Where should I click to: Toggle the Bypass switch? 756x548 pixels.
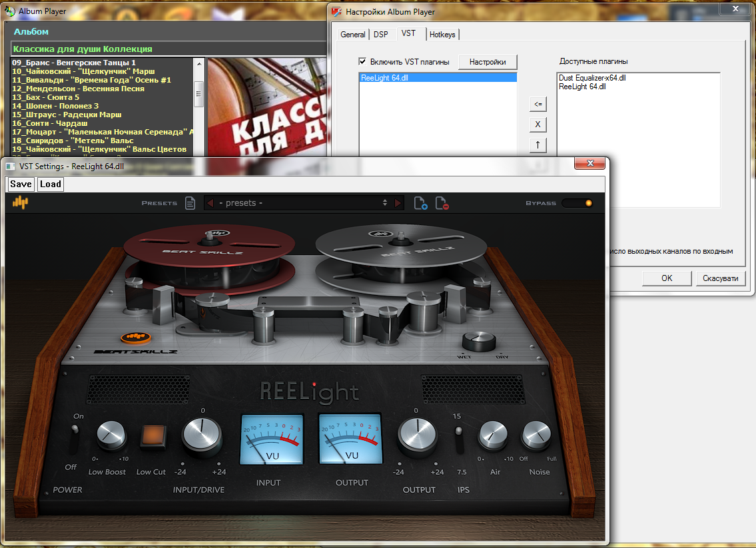[577, 203]
